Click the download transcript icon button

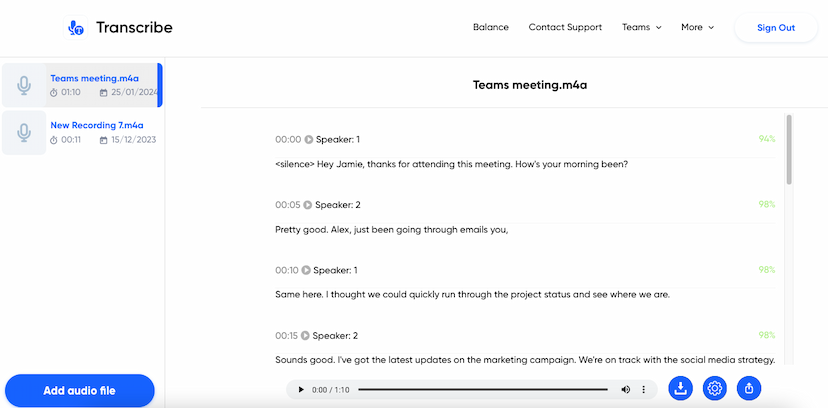[x=680, y=388]
